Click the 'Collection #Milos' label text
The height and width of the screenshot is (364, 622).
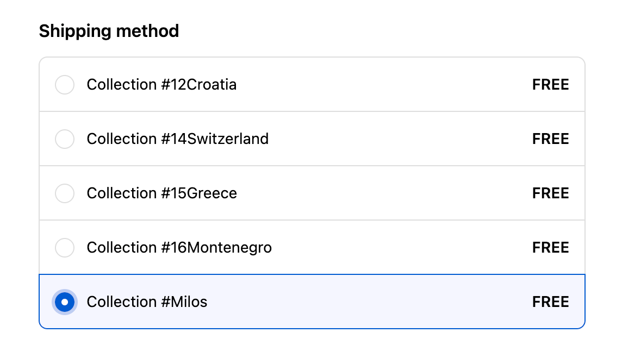[x=147, y=302]
